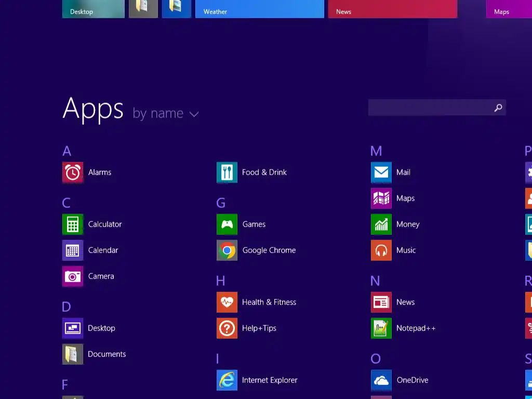
Task: Launch the Google Chrome icon
Action: 227,250
